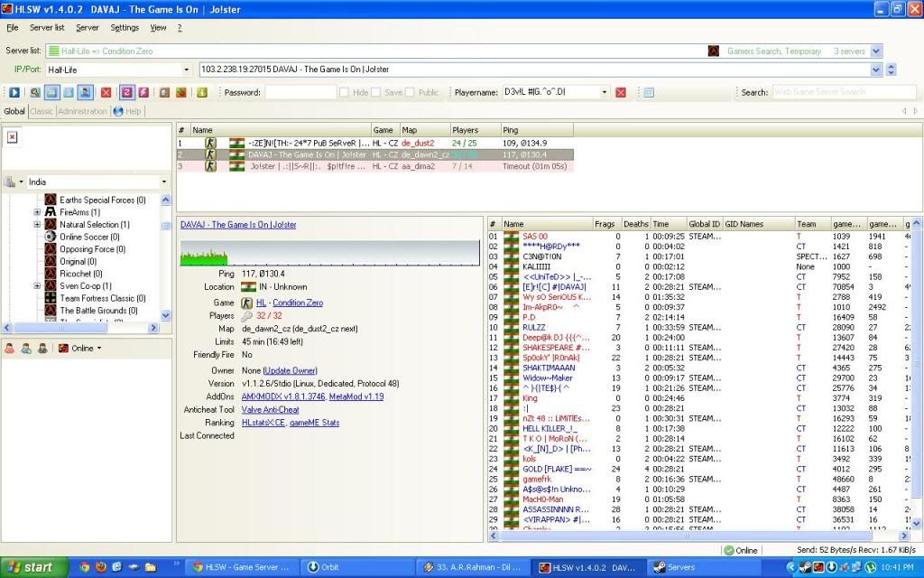Sort the player list by Frags column
This screenshot has width=924, height=578.
[605, 224]
